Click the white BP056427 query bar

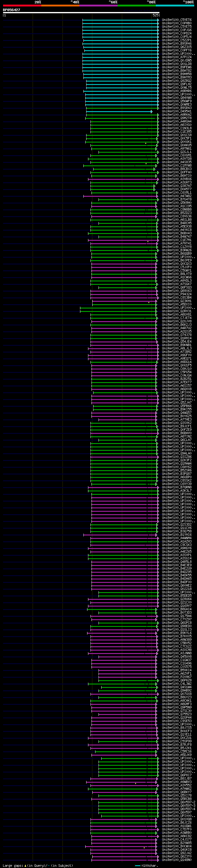click(x=81, y=13)
